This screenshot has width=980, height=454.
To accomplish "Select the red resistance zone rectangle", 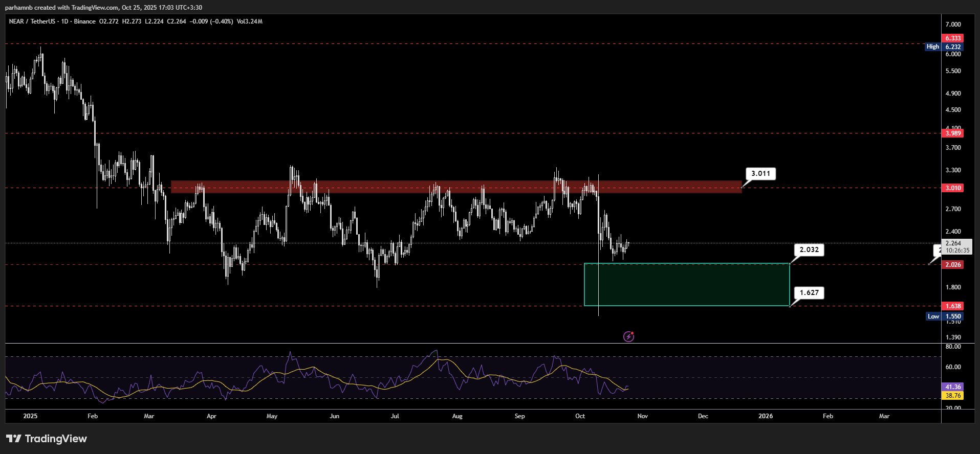I will (455, 187).
